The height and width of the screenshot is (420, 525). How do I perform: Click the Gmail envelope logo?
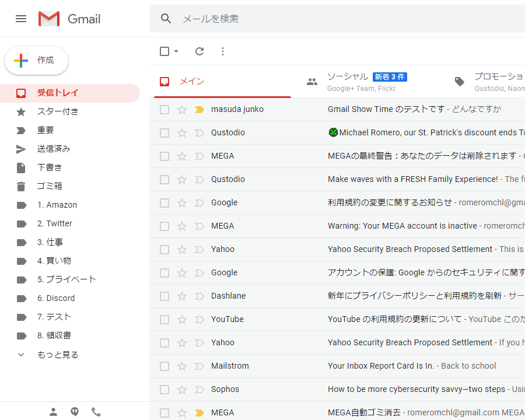(49, 19)
